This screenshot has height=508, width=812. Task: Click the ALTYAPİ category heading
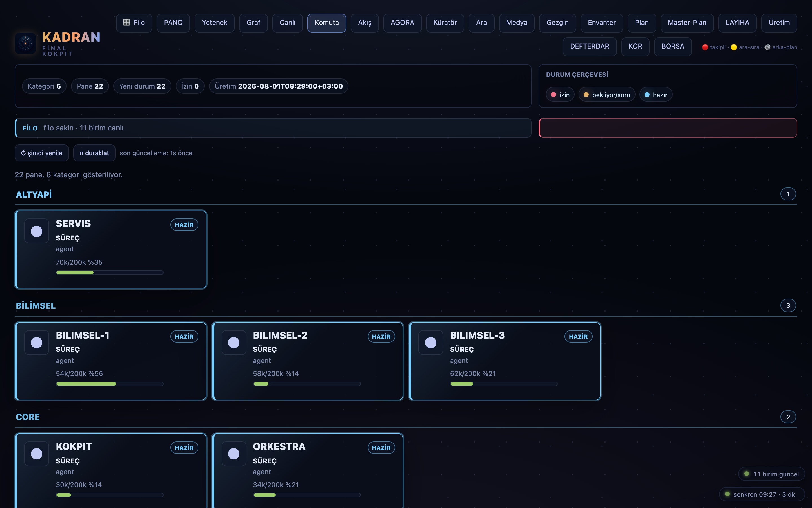click(34, 194)
